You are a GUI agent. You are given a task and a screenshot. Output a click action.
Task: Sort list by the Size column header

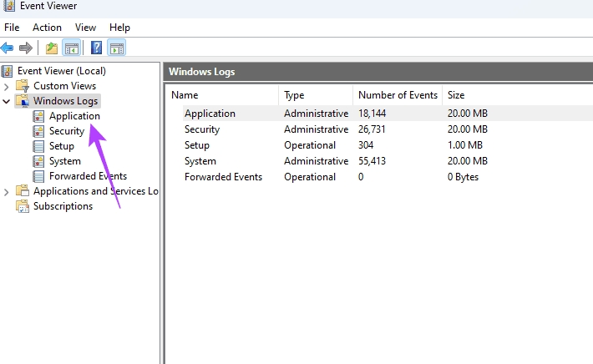coord(456,95)
